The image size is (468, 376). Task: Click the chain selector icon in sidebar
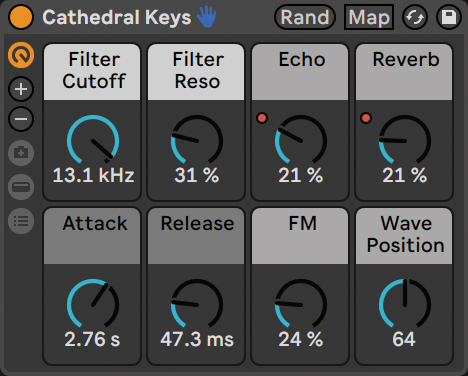point(21,187)
